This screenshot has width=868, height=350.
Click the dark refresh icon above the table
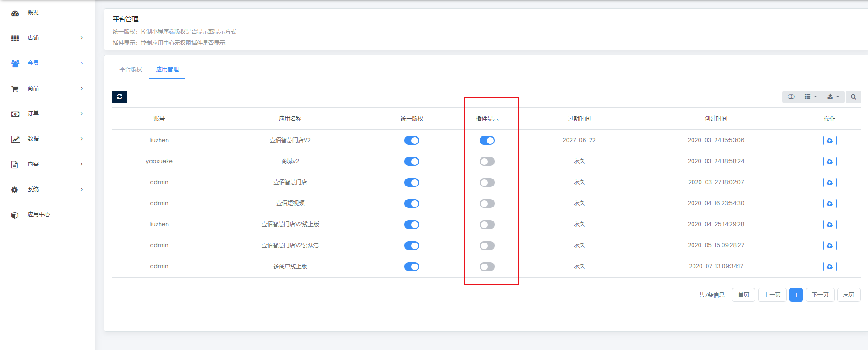[119, 97]
